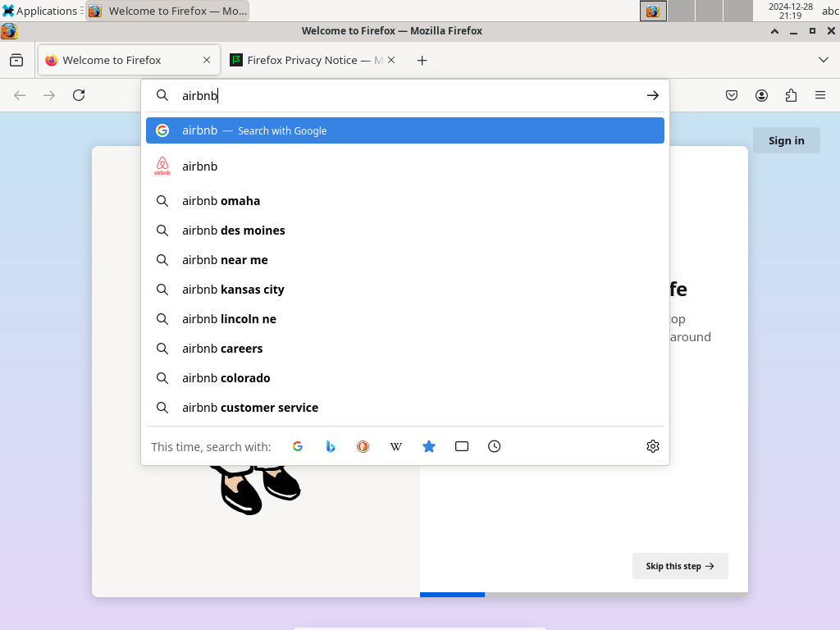840x630 pixels.
Task: Select the first workspace in the switcher
Action: tap(653, 11)
